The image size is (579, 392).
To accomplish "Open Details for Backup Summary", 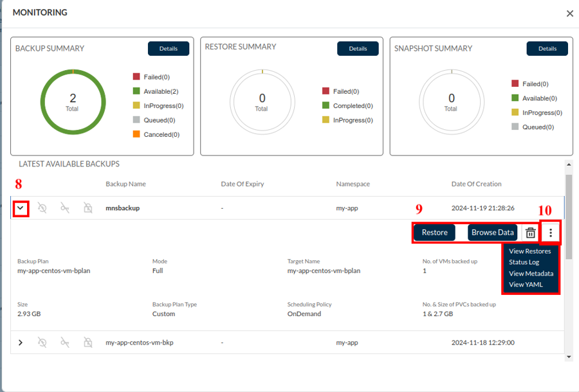I will (x=169, y=49).
